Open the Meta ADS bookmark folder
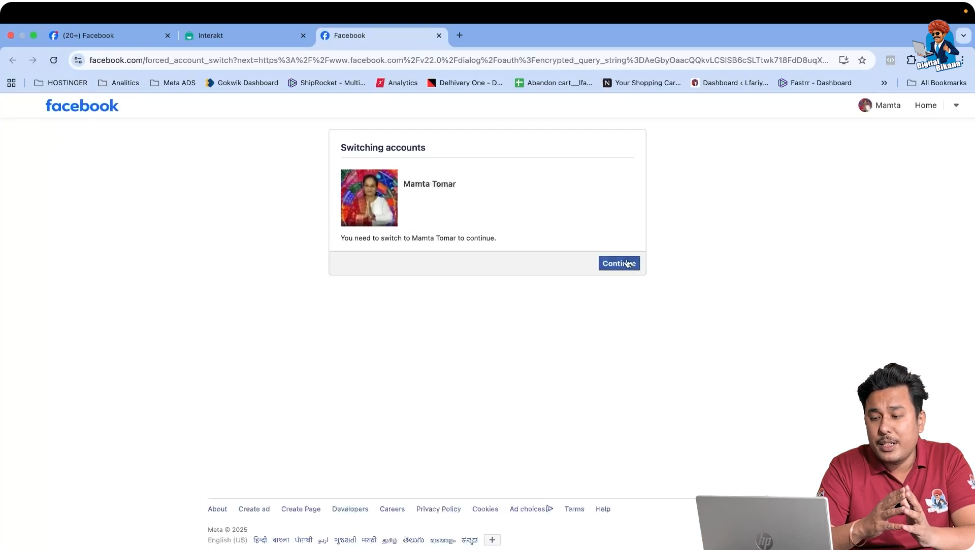The image size is (978, 551). coord(173,82)
